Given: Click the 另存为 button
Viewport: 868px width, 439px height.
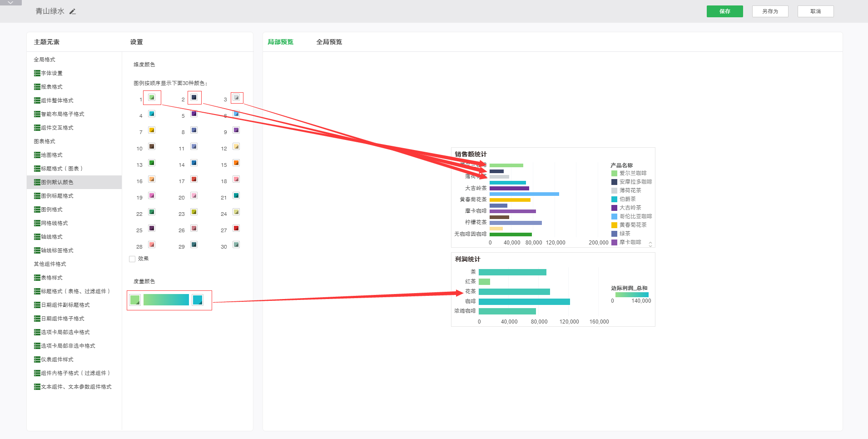Looking at the screenshot, I should coord(770,11).
